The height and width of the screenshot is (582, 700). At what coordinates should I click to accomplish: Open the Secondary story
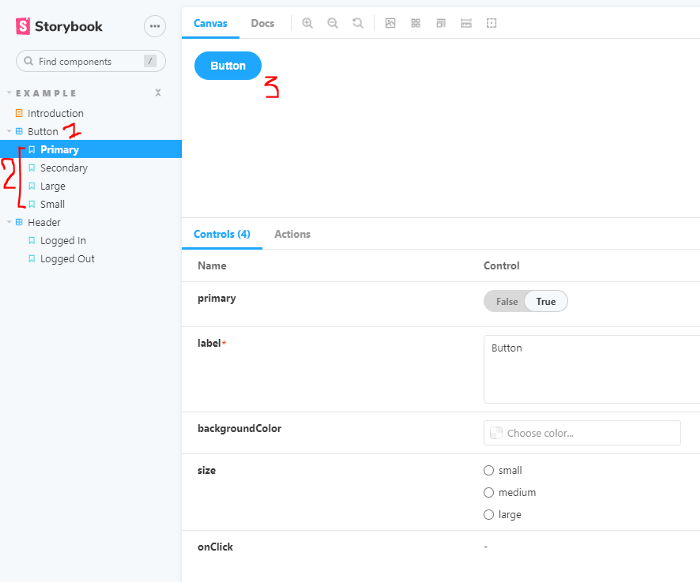point(63,168)
